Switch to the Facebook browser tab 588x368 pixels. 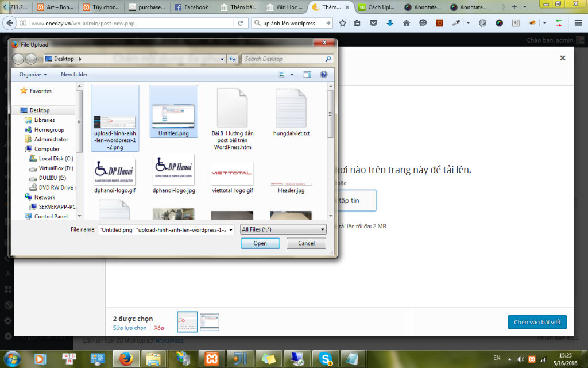(192, 7)
